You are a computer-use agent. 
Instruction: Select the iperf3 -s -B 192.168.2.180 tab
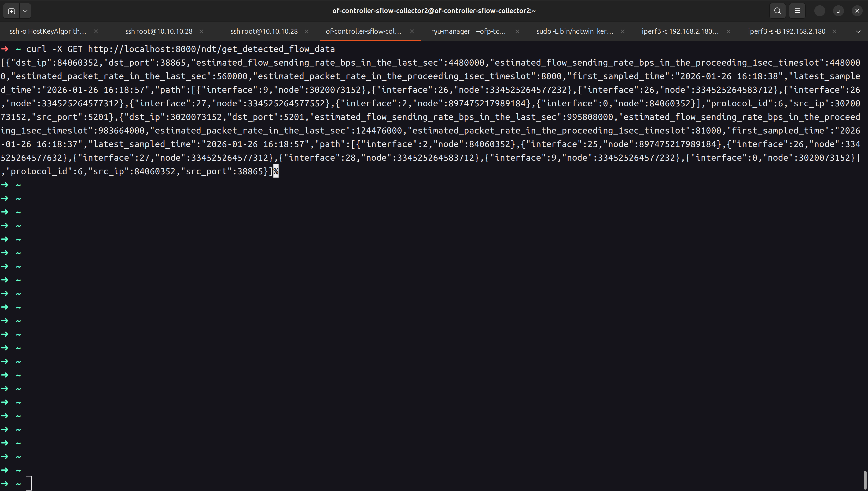pyautogui.click(x=787, y=31)
